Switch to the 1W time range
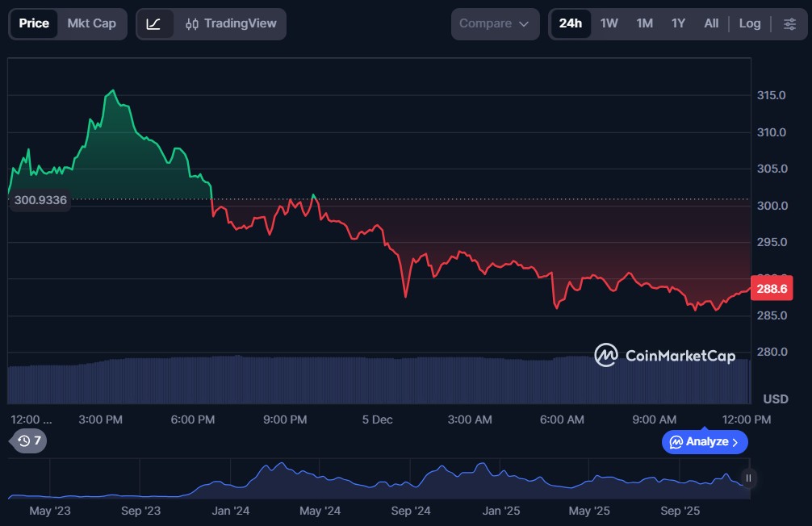The image size is (812, 526). pos(609,24)
